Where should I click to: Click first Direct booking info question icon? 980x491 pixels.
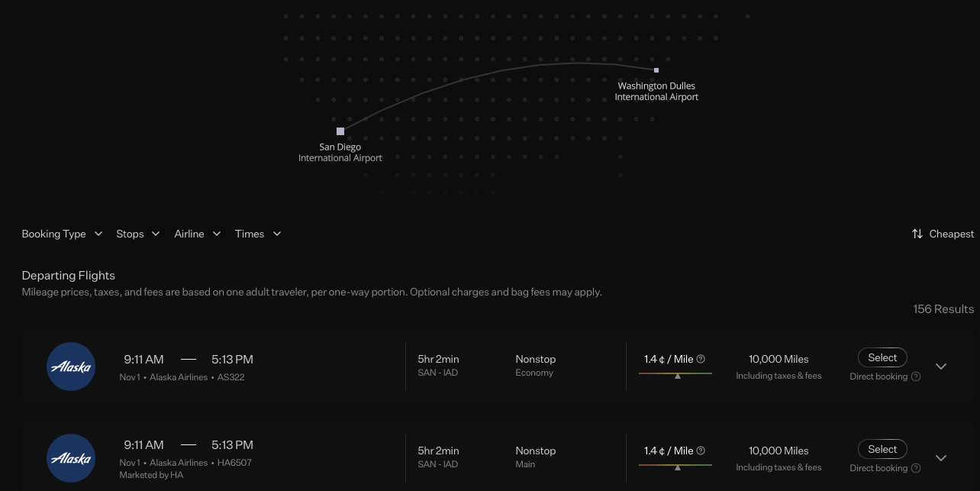pos(916,376)
